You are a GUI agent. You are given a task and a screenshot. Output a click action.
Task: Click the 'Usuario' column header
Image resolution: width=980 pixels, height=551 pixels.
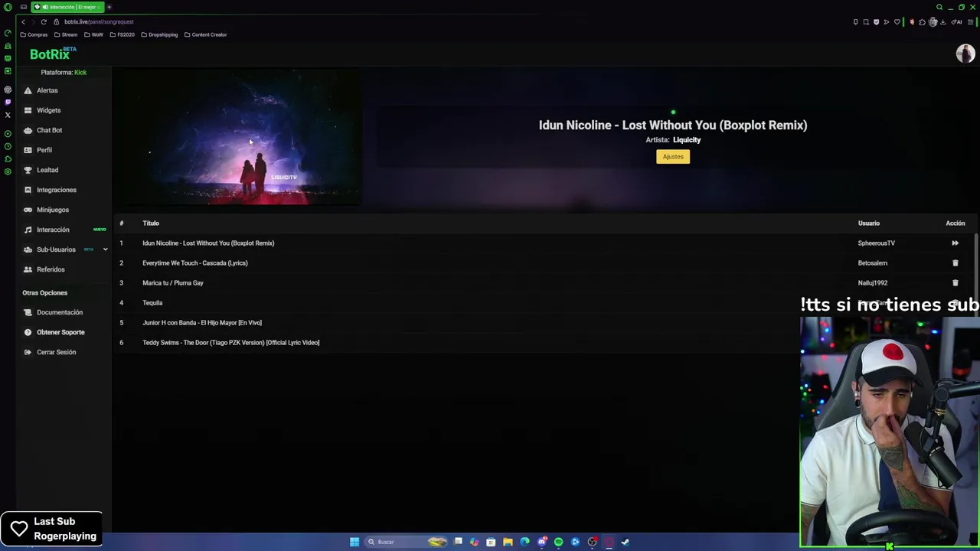pos(868,223)
